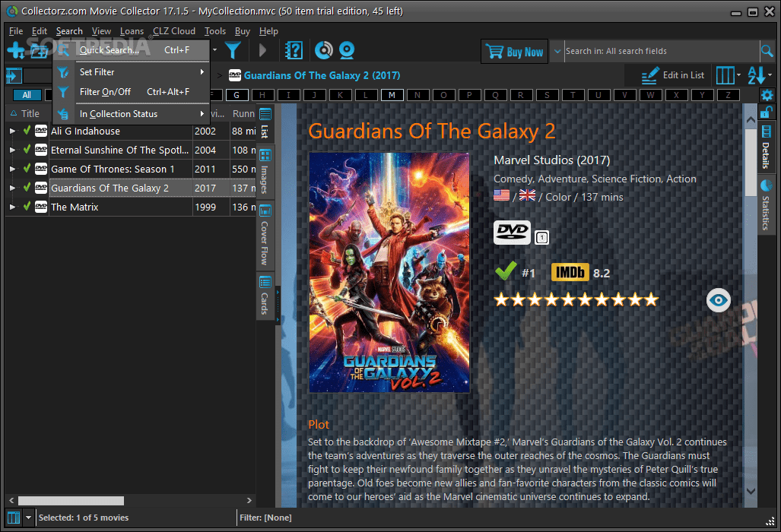Click the CLZ Cloud sync disc icon
Image resolution: width=781 pixels, height=532 pixels.
[324, 50]
